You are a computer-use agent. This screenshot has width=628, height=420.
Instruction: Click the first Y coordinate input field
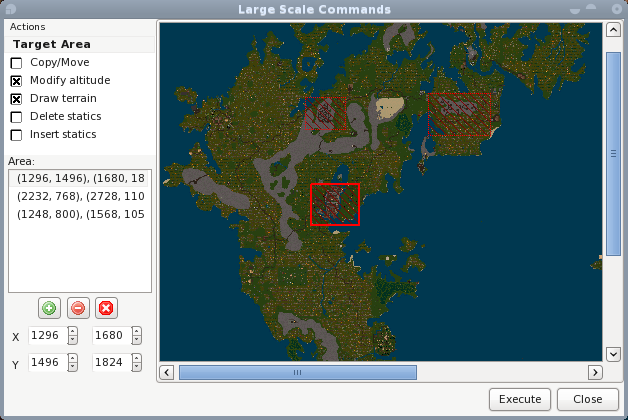[46, 363]
